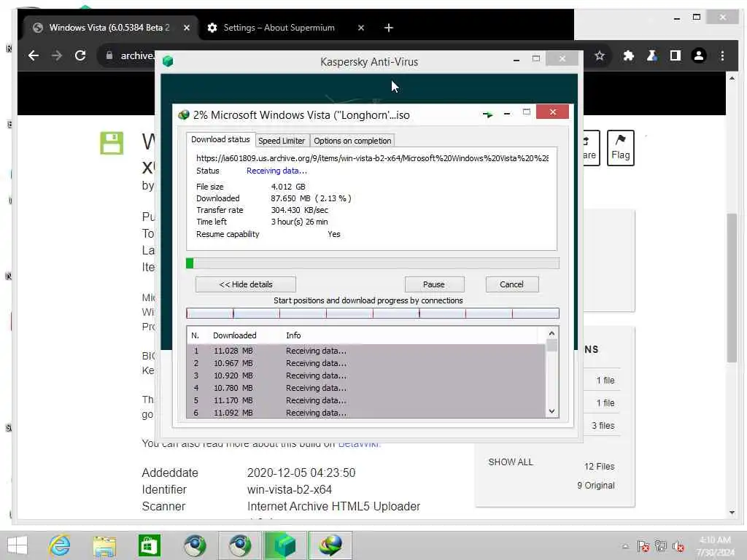Open the browser profile avatar
747x560 pixels.
click(698, 55)
